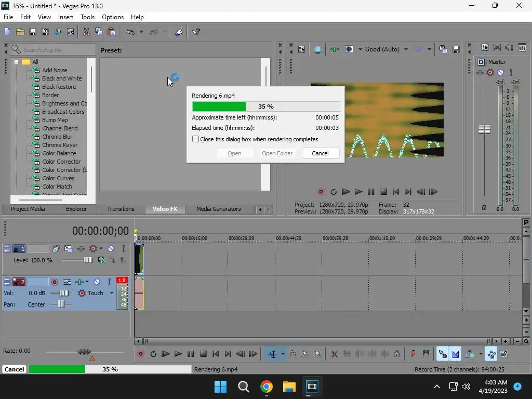Switch to the Project Media tab
Viewport: 532px width, 399px height.
click(x=28, y=209)
